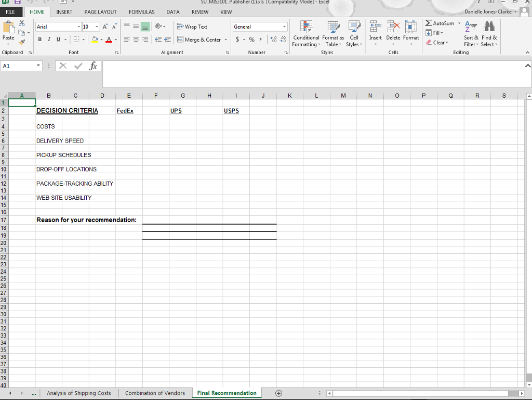The image size is (532, 400).
Task: Click the Cut scissors icon
Action: (22, 23)
